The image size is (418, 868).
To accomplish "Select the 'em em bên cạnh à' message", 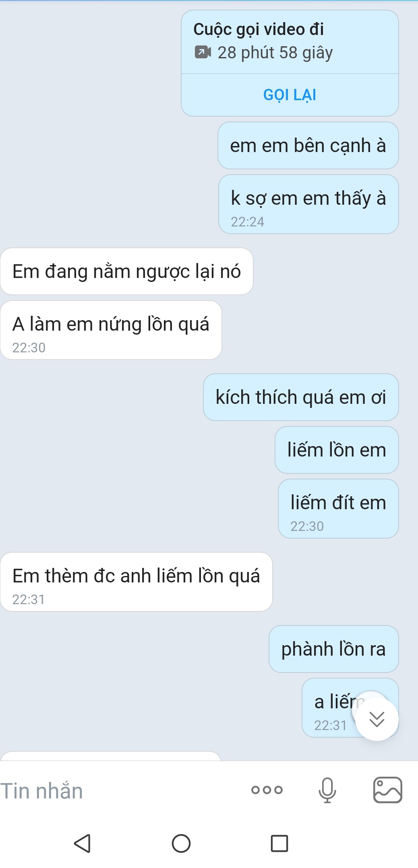I will point(308,146).
